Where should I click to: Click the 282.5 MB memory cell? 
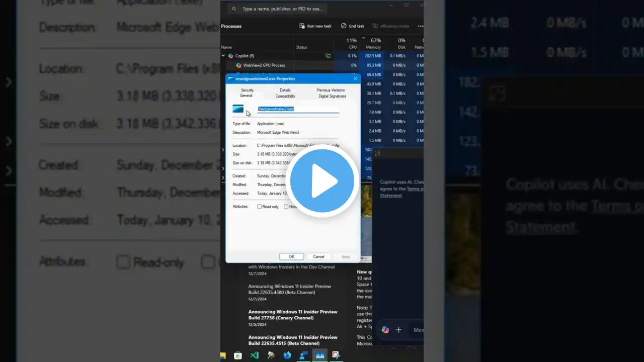[373, 56]
